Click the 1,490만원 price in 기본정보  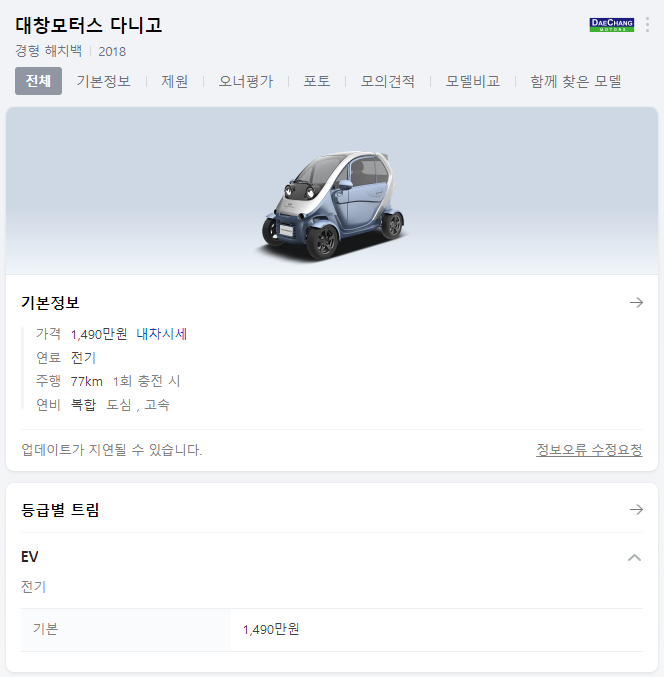99,334
